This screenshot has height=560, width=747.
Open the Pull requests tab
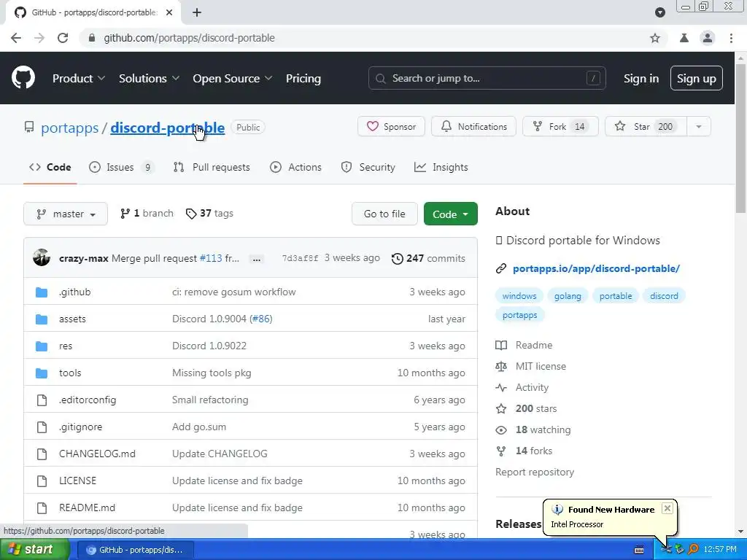212,167
